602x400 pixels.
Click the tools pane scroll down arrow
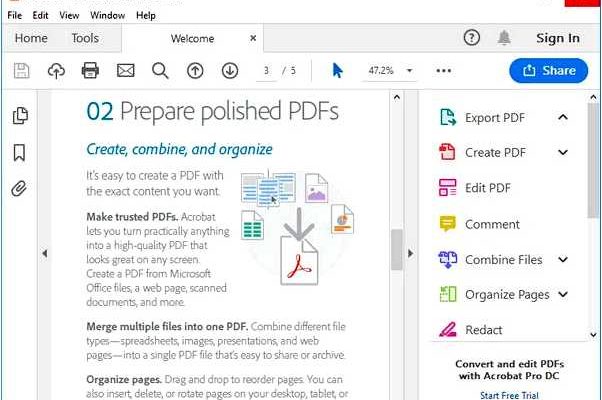tap(593, 335)
